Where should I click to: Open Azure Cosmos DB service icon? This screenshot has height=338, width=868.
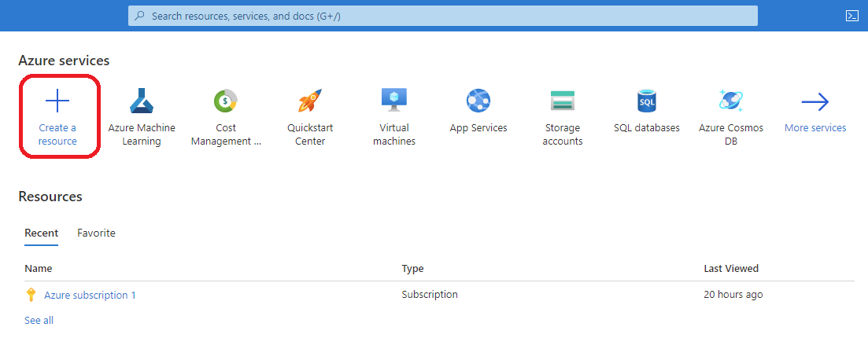[x=731, y=101]
